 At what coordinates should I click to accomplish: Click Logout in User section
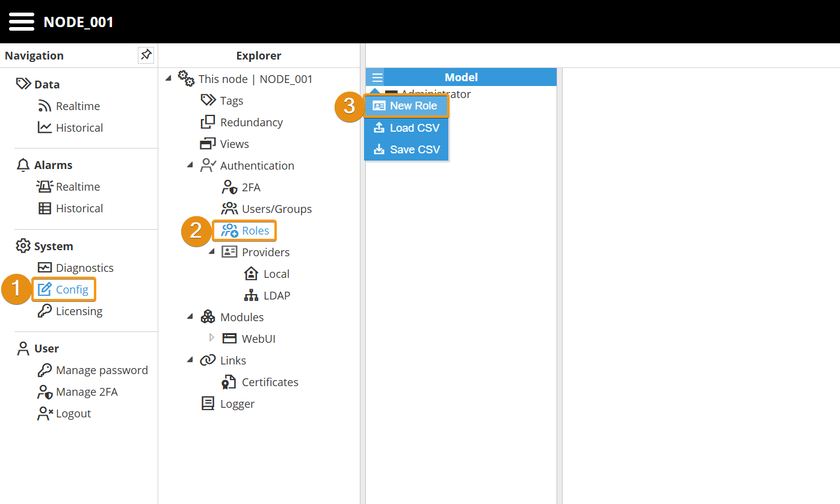click(73, 413)
